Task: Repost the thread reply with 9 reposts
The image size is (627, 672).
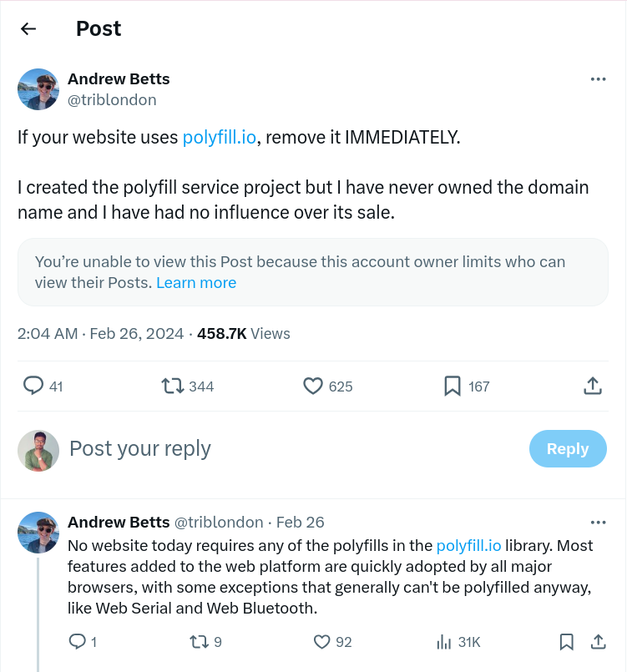Action: click(199, 641)
